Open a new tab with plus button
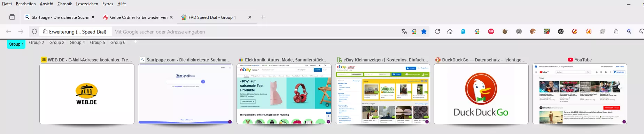Viewport: 644px width, 134px height. (x=263, y=17)
